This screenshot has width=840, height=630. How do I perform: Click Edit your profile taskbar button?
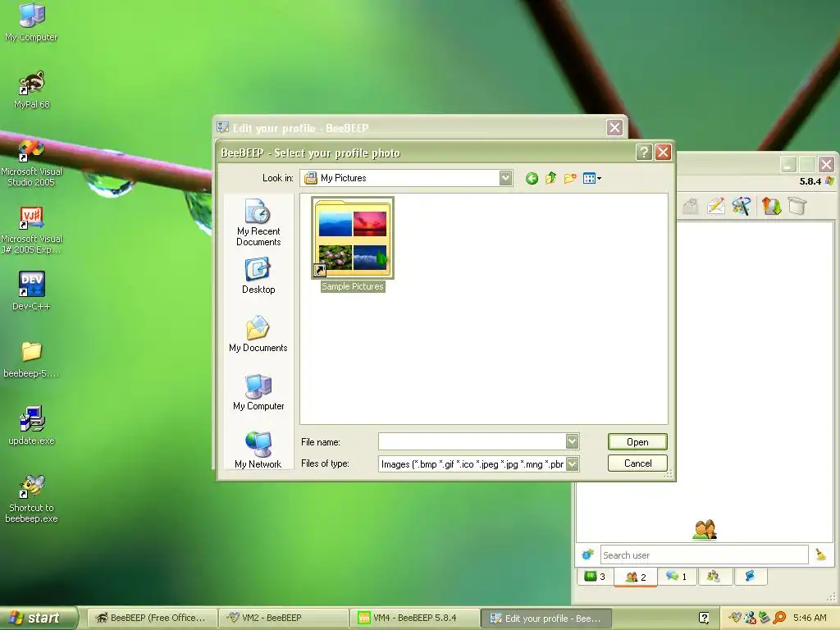[x=546, y=618]
